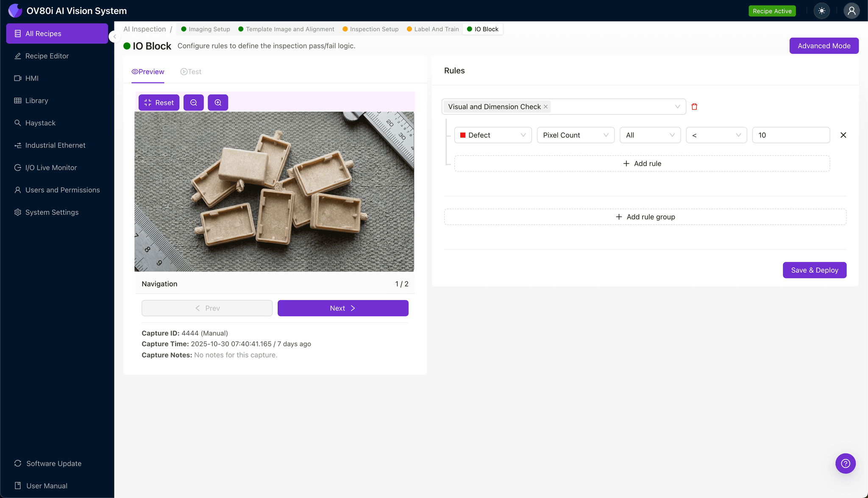Viewport: 868px width, 498px height.
Task: Switch to the Test tab
Action: point(191,72)
